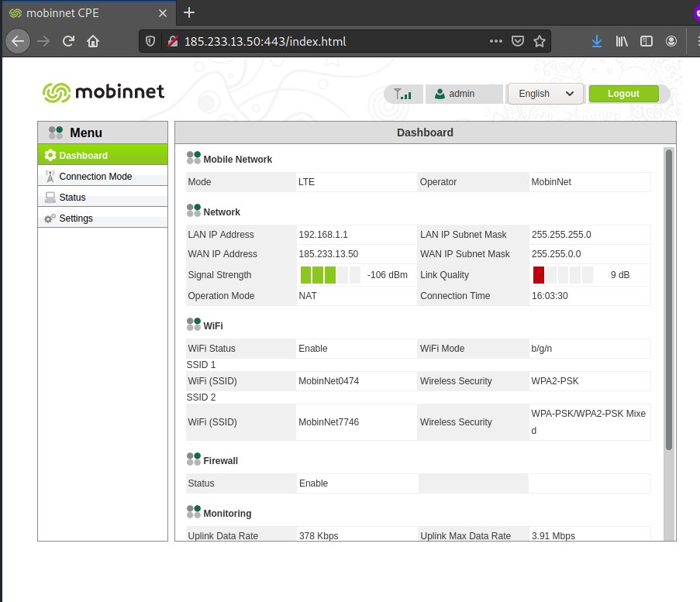
Task: Click the 9 dB link quality value
Action: pyautogui.click(x=620, y=275)
